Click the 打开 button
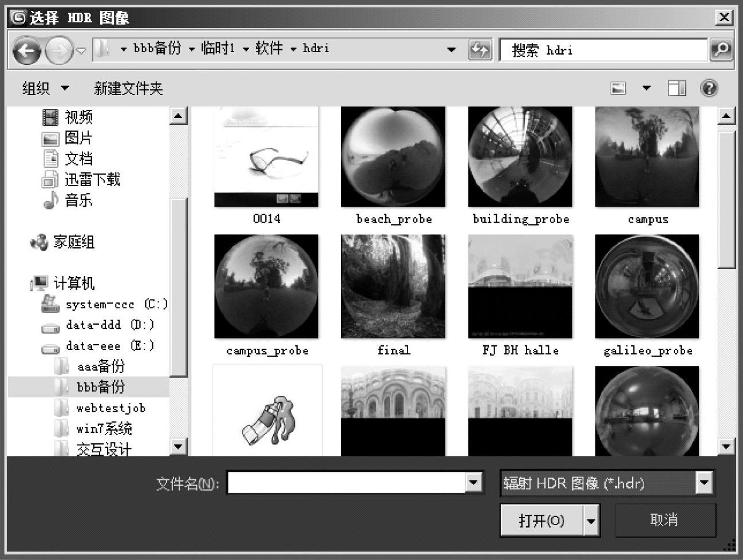743x560 pixels. pos(542,520)
